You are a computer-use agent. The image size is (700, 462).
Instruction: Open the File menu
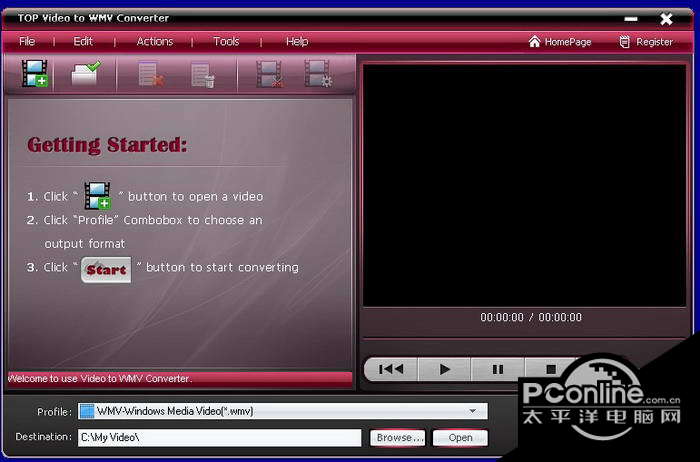pos(27,42)
